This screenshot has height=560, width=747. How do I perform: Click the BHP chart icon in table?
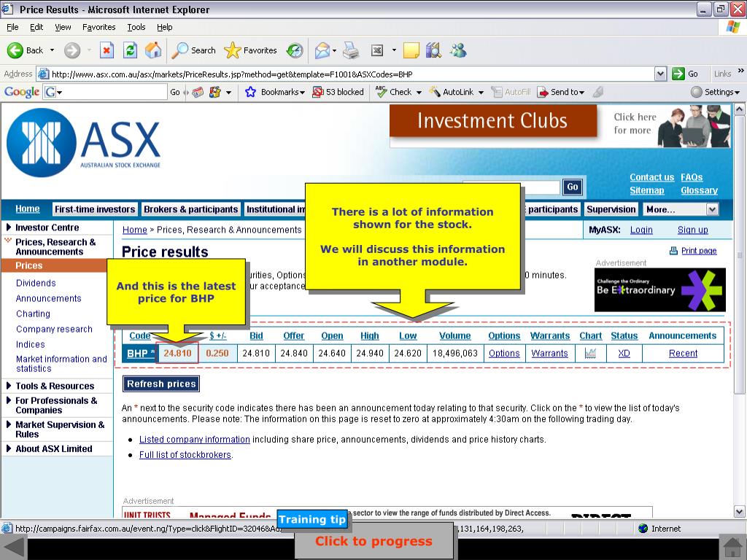coord(590,354)
